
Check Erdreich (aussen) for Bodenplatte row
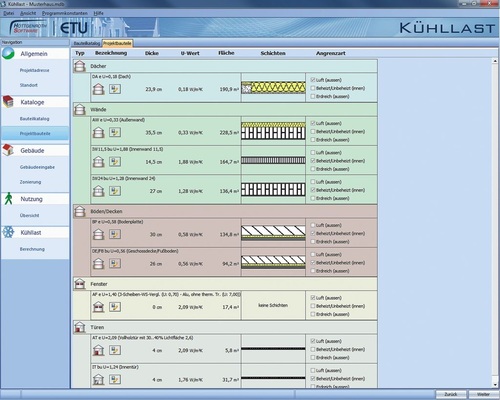(x=313, y=242)
